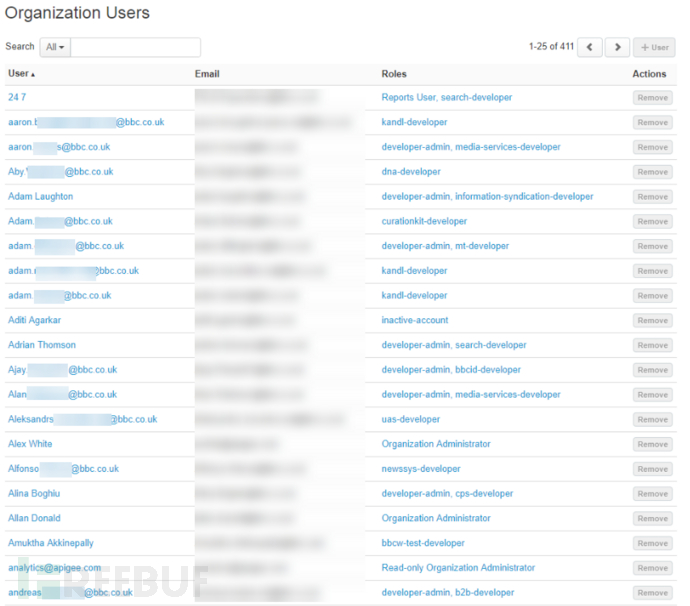The height and width of the screenshot is (606, 690).
Task: Click role 'dna-developer'
Action: 411,172
